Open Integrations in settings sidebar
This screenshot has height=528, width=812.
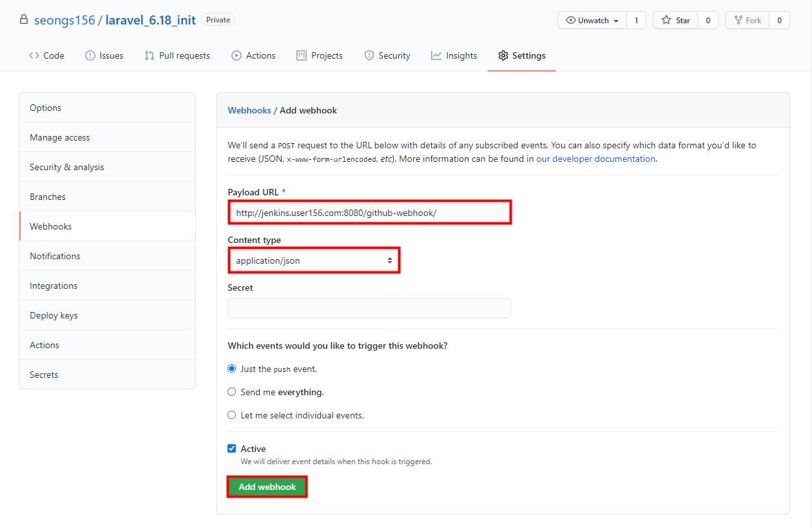(108, 286)
